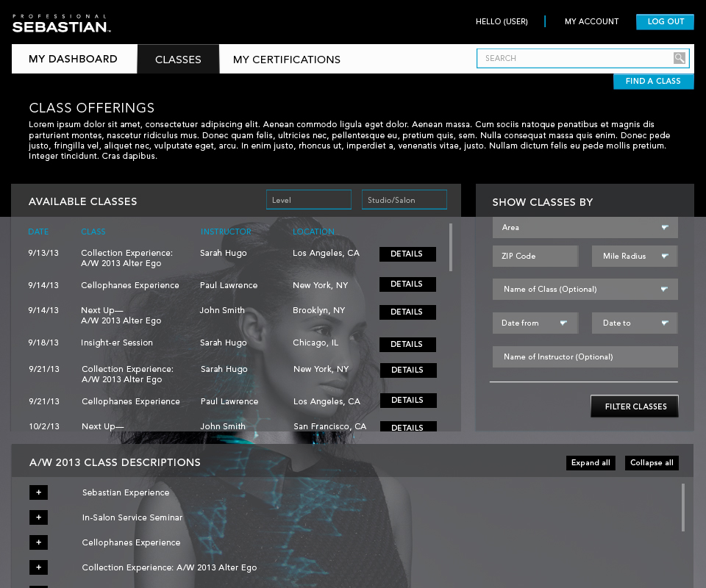The image size is (706, 588).
Task: Sort by Instructor column header
Action: pyautogui.click(x=226, y=232)
